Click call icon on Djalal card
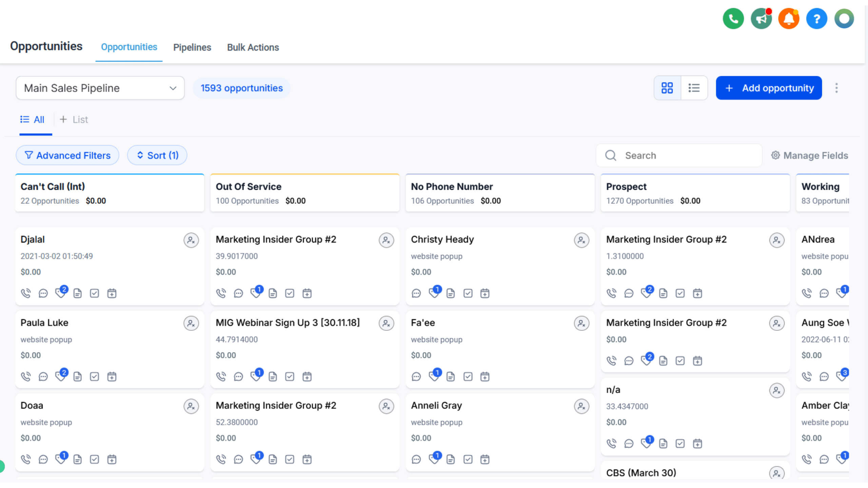 26,293
